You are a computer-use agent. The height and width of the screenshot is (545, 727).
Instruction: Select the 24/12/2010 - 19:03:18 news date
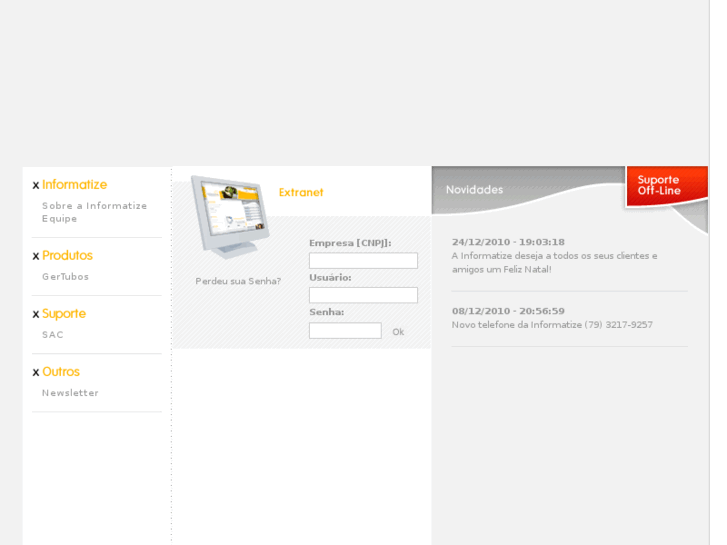pyautogui.click(x=508, y=242)
